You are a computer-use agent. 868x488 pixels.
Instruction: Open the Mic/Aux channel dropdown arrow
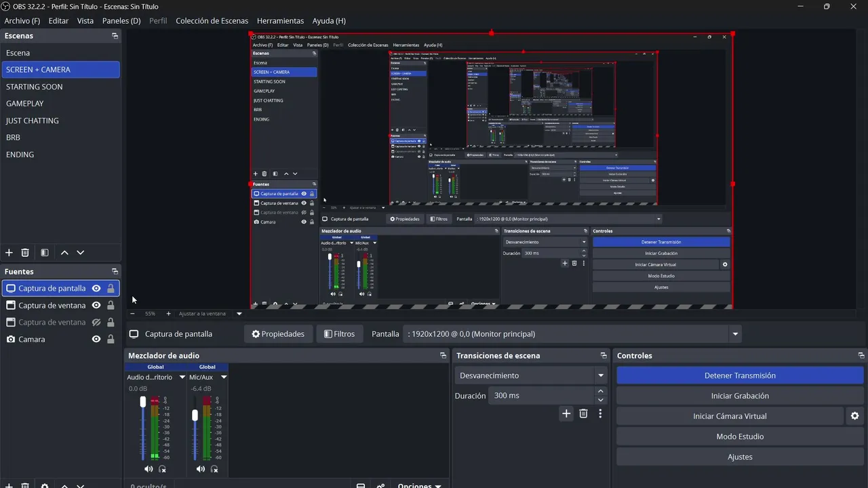coord(224,378)
